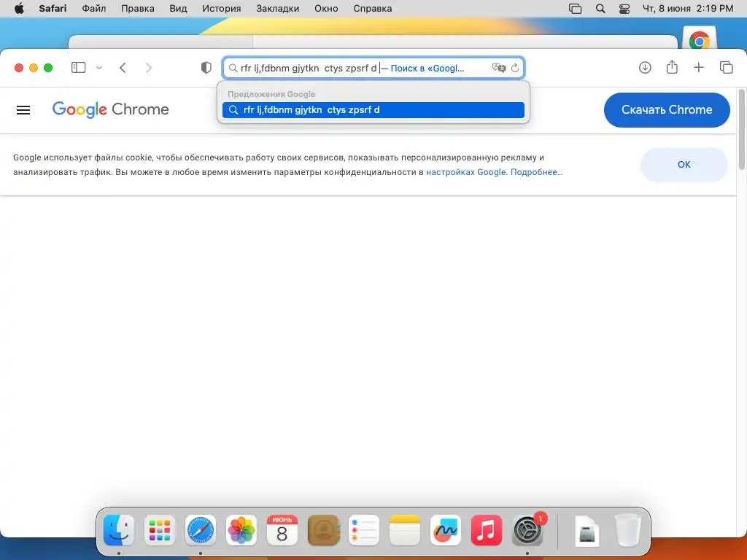The image size is (747, 560).
Task: Open Calendar from the Dock
Action: (282, 530)
